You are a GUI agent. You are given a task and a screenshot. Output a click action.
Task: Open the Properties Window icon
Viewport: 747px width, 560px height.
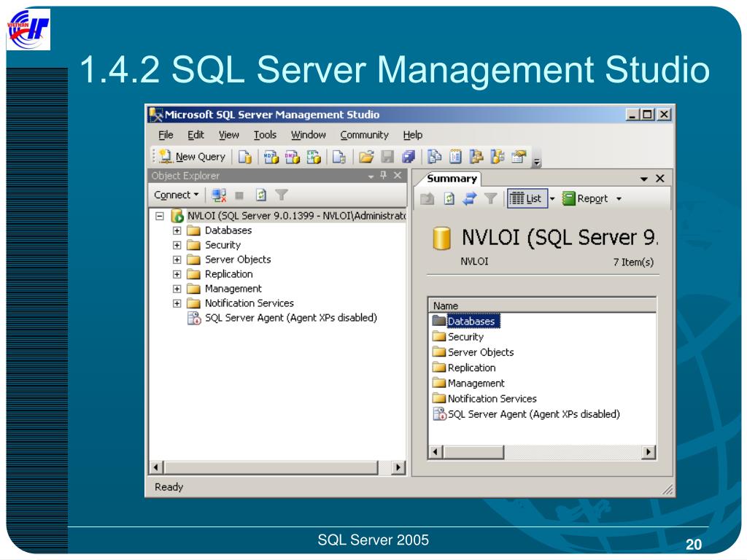click(x=519, y=157)
